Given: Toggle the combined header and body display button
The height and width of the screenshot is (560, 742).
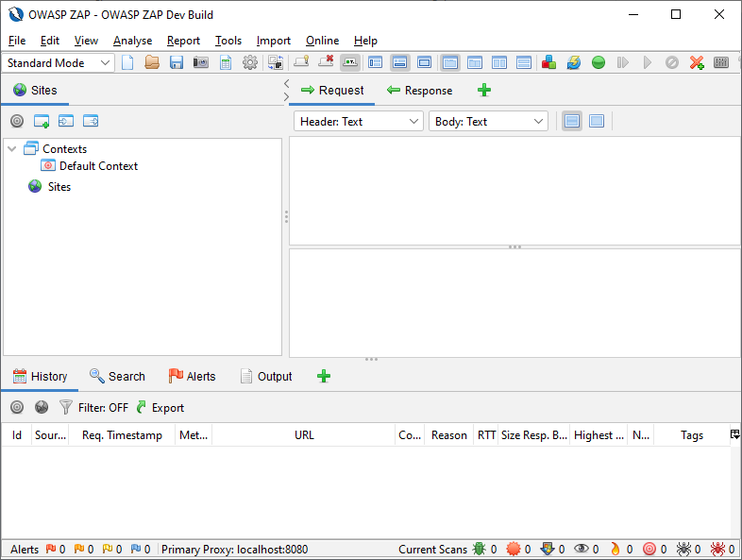Looking at the screenshot, I should click(x=597, y=121).
